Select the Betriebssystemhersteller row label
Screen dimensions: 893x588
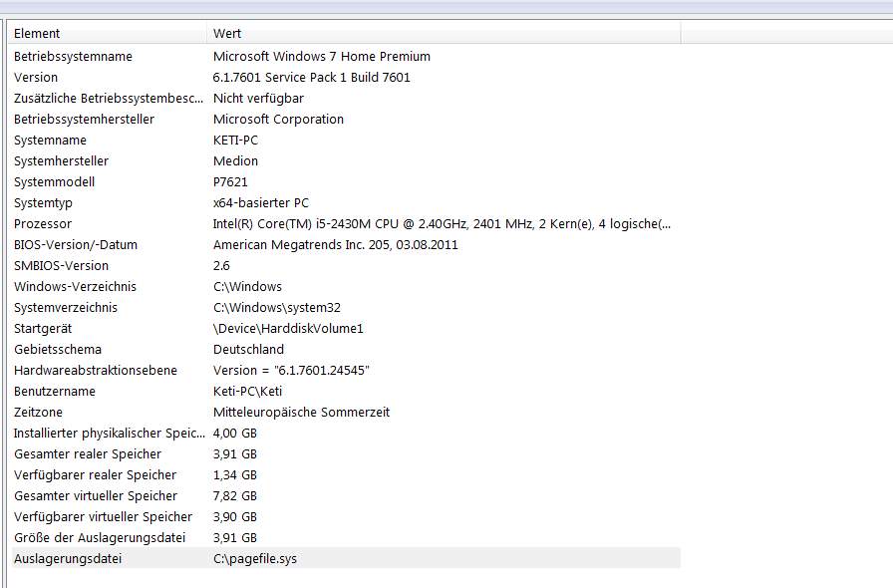pos(85,120)
